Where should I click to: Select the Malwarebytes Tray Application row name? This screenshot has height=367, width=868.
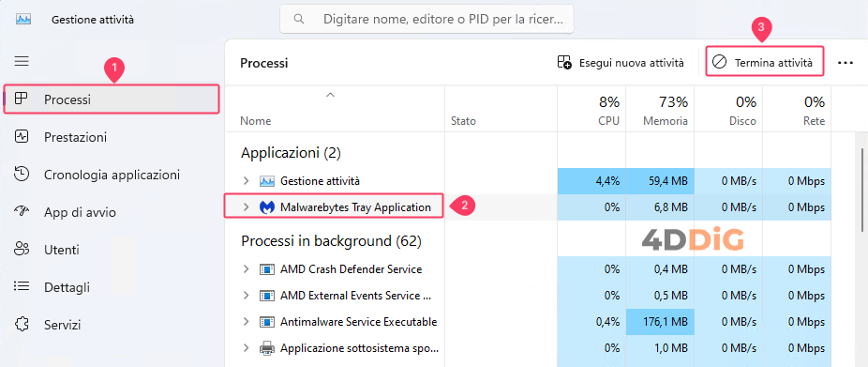pos(355,207)
